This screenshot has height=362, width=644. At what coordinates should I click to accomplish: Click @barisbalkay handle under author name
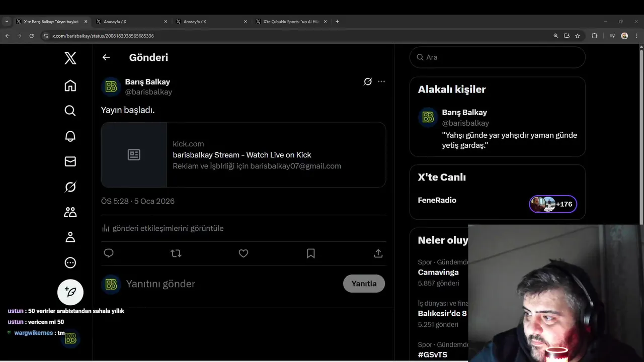click(148, 92)
